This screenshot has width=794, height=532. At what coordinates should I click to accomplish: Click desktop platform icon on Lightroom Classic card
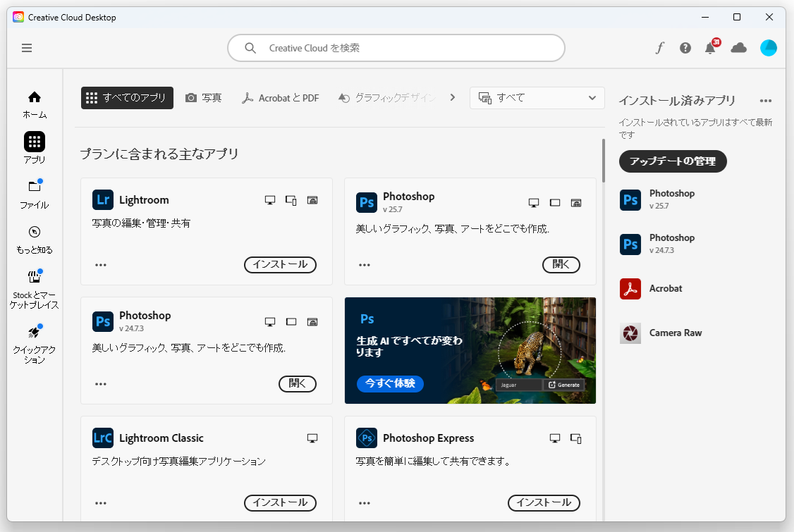[x=312, y=438]
